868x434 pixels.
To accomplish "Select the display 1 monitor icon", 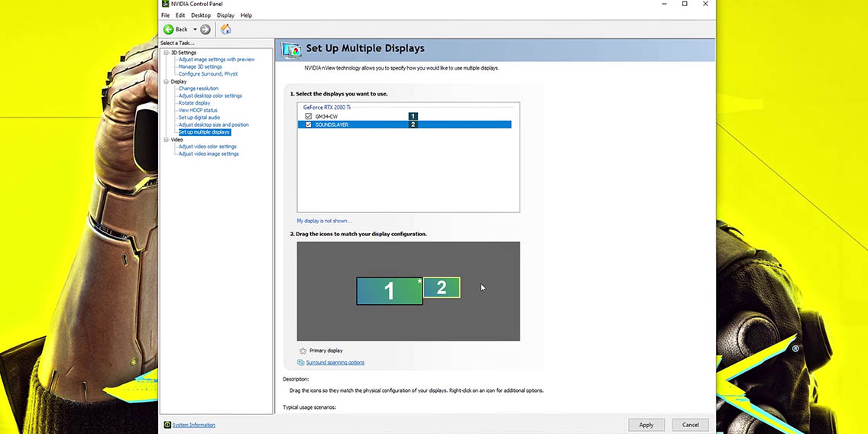I will tap(389, 291).
